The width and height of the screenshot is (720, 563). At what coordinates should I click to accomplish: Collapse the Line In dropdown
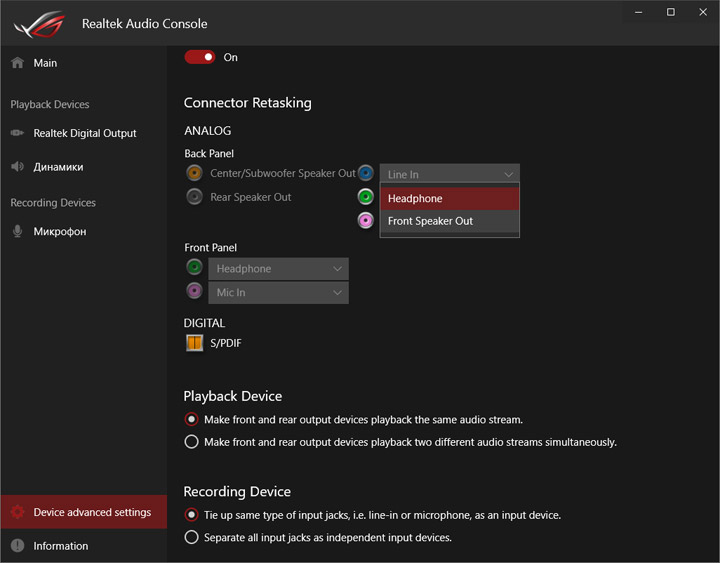[x=450, y=174]
